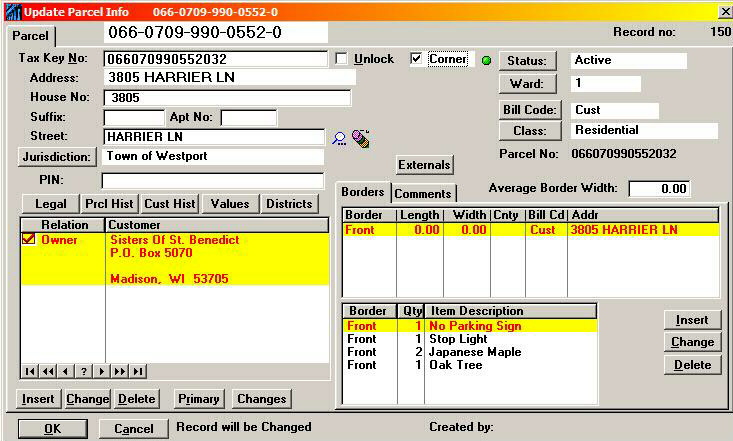The width and height of the screenshot is (733, 441).
Task: Go to next customer record arrow
Action: tap(101, 371)
